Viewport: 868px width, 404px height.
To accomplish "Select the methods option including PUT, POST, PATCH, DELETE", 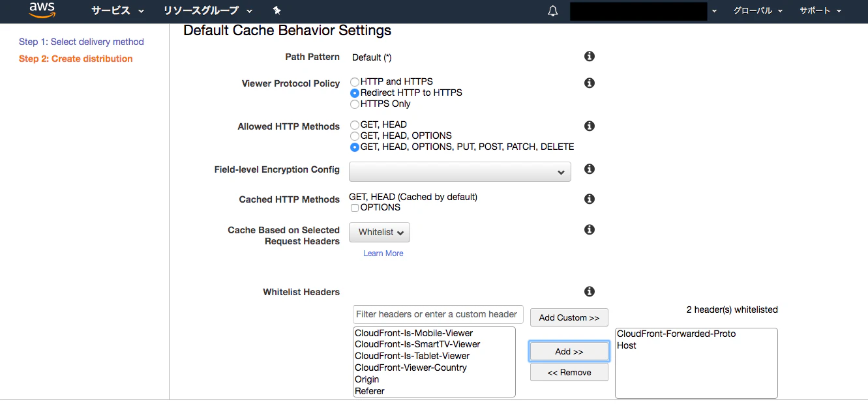I will click(x=355, y=147).
